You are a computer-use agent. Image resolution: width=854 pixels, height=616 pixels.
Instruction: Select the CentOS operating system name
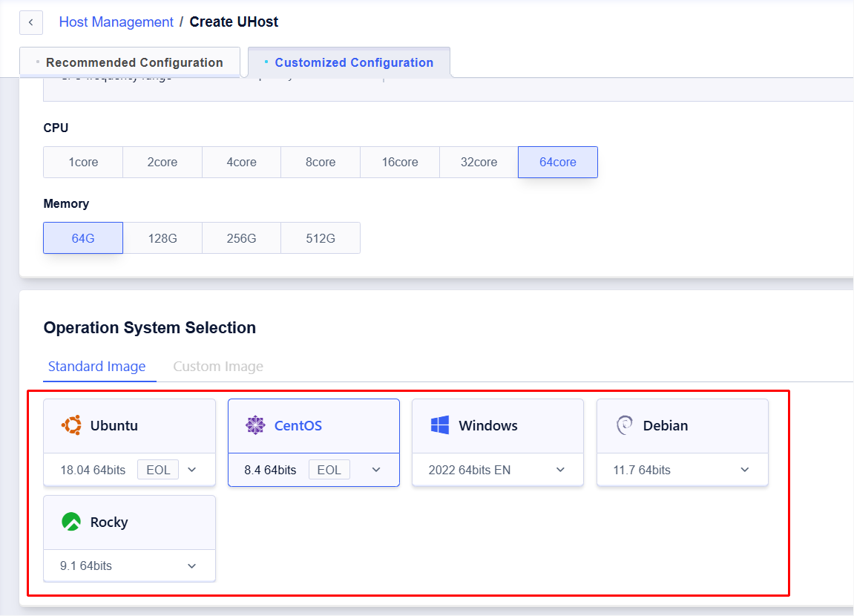pos(298,426)
